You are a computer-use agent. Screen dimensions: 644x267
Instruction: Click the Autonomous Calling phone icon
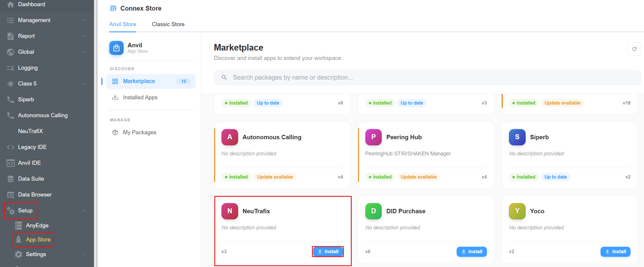coord(10,115)
